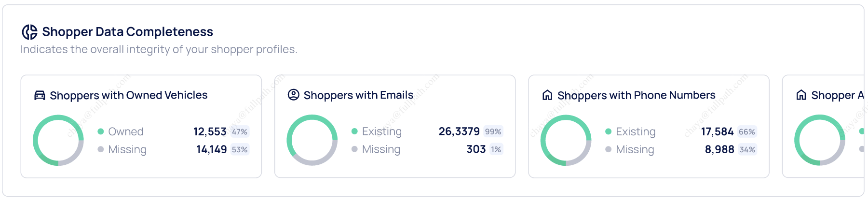Click the Shopper Data Completeness pie icon
The width and height of the screenshot is (868, 203).
[x=29, y=32]
